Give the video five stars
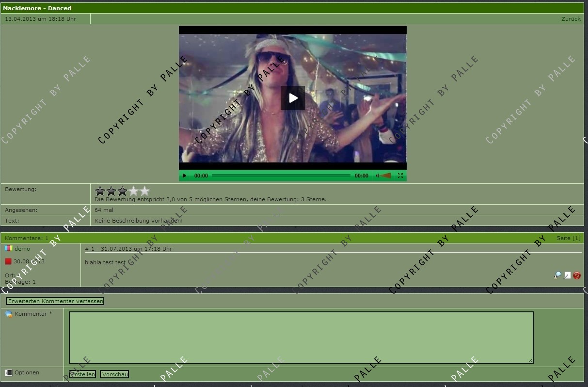Screen dimensions: 588x387 145,191
